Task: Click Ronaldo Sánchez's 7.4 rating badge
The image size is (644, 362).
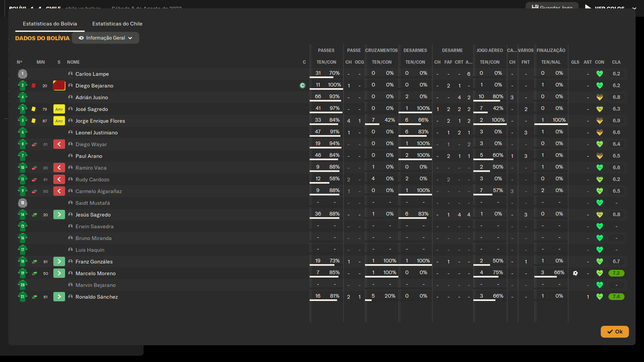Action: point(616,297)
